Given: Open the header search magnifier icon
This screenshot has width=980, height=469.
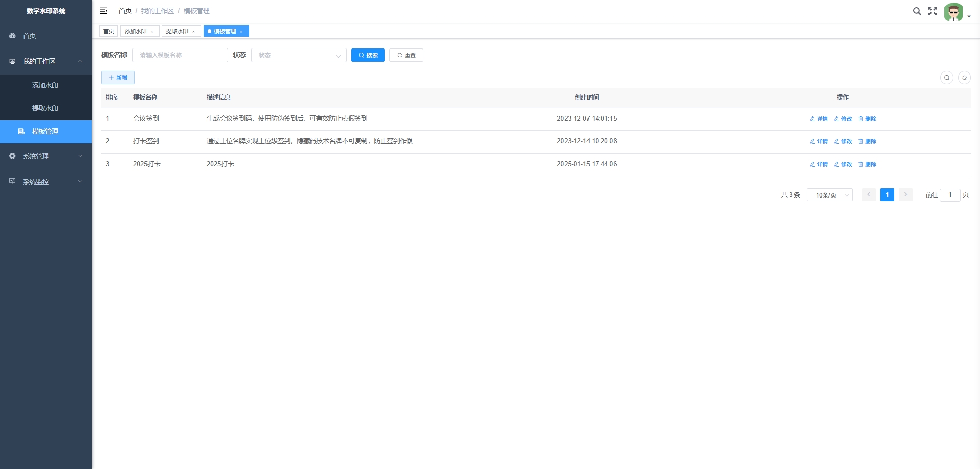Looking at the screenshot, I should (x=917, y=11).
